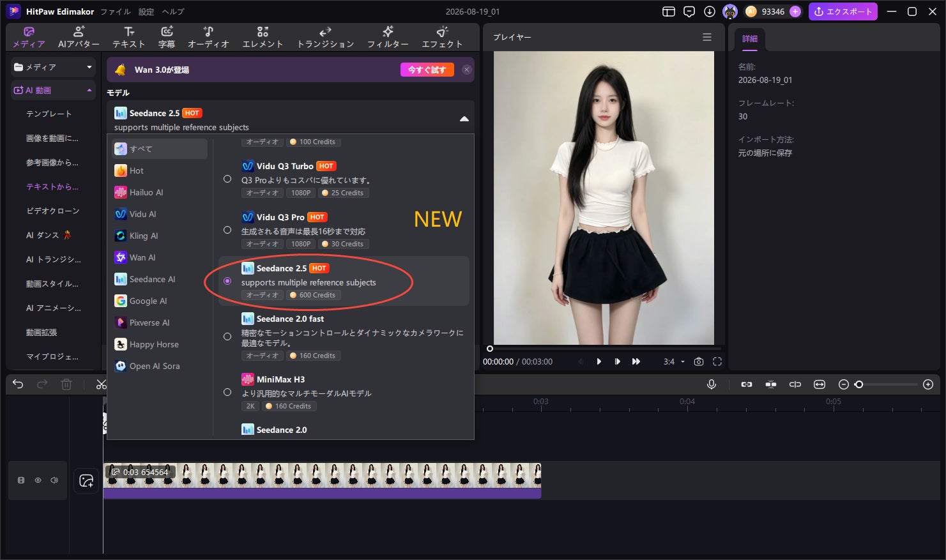Add credits with the purple plus icon
This screenshot has height=560, width=946.
pyautogui.click(x=795, y=11)
